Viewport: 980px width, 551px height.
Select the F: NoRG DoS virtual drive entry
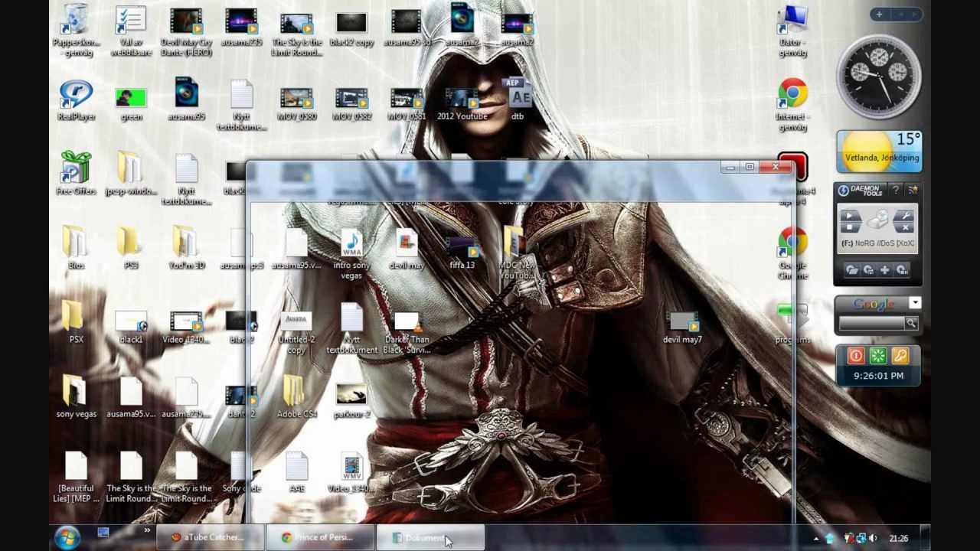[x=877, y=243]
